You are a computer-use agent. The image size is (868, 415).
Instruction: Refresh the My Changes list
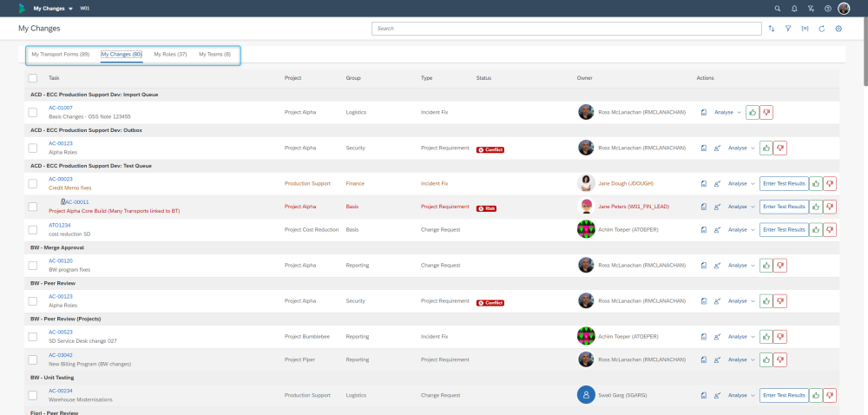821,29
